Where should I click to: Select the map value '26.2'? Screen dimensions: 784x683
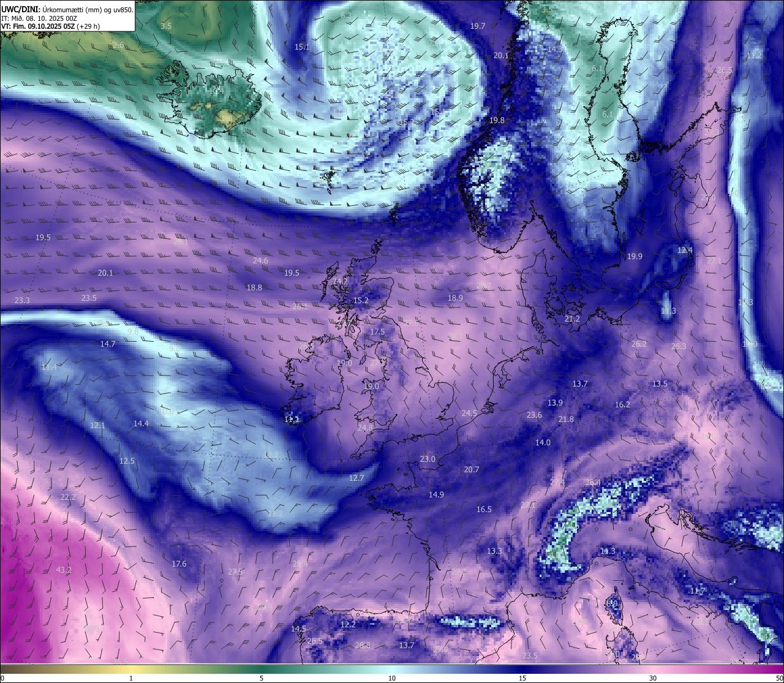[x=639, y=344]
